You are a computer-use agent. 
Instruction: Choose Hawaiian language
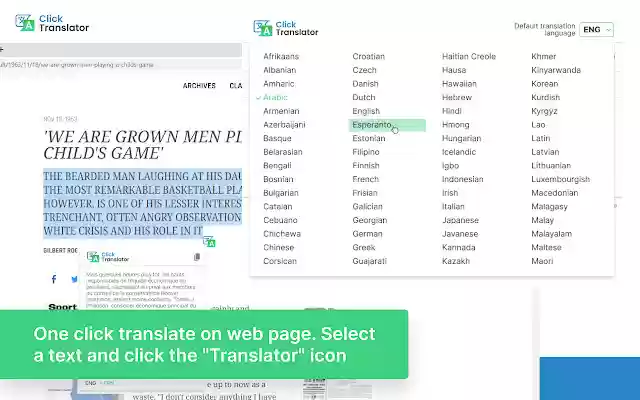pos(459,84)
